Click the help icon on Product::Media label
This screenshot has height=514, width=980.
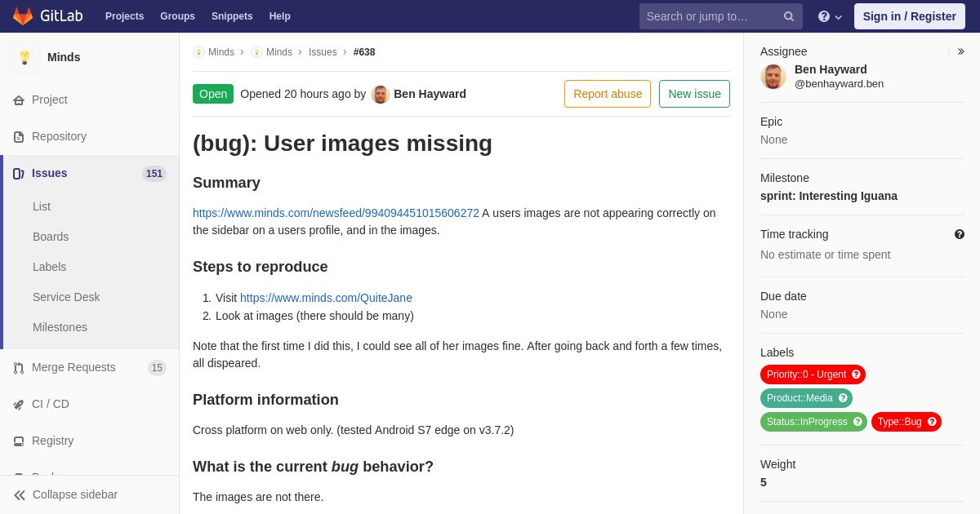(x=843, y=398)
